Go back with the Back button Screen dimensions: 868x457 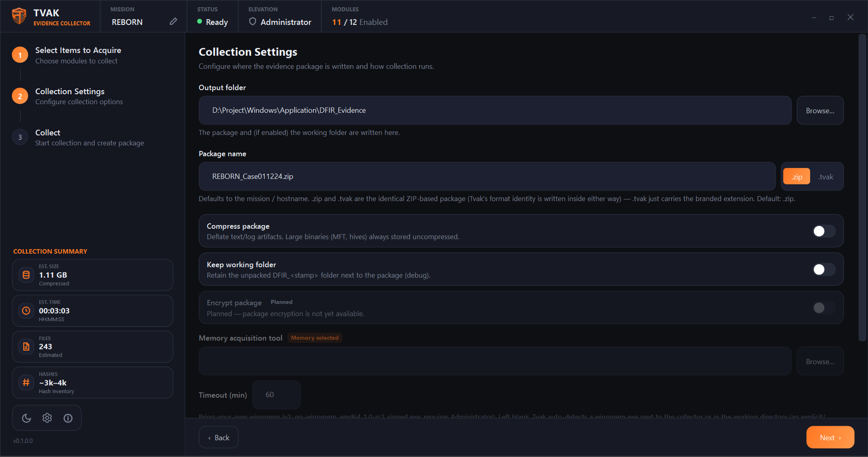(219, 438)
